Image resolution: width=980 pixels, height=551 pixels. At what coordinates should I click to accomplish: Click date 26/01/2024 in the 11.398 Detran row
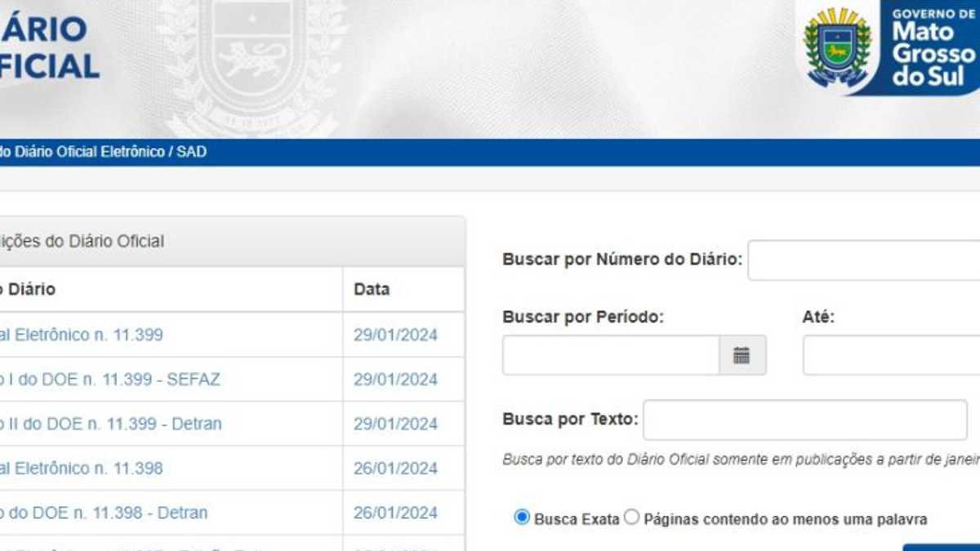(x=395, y=513)
